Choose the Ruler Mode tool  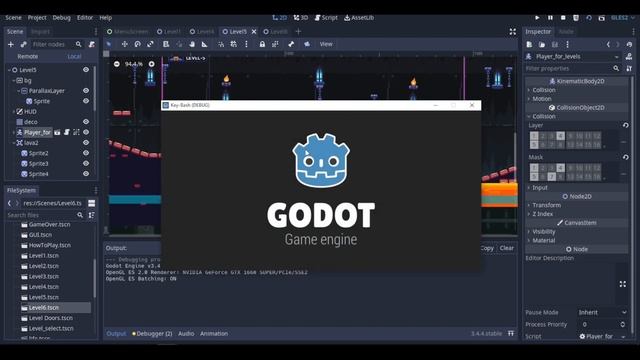pyautogui.click(x=204, y=44)
